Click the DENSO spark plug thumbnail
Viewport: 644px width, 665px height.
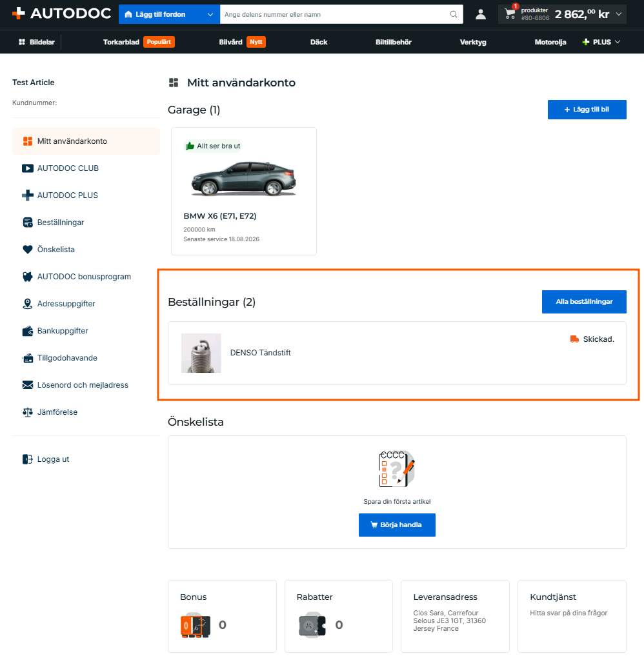[x=201, y=353]
